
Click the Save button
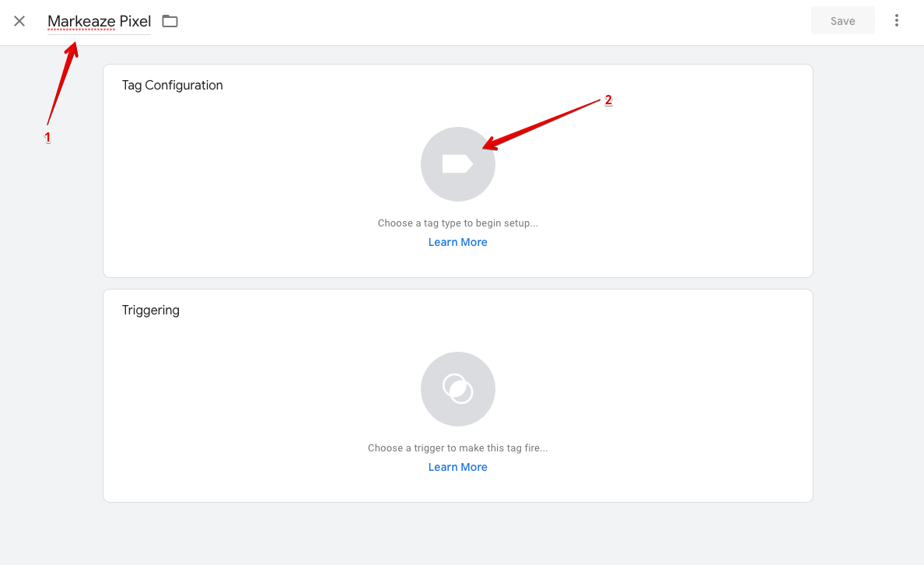(842, 21)
